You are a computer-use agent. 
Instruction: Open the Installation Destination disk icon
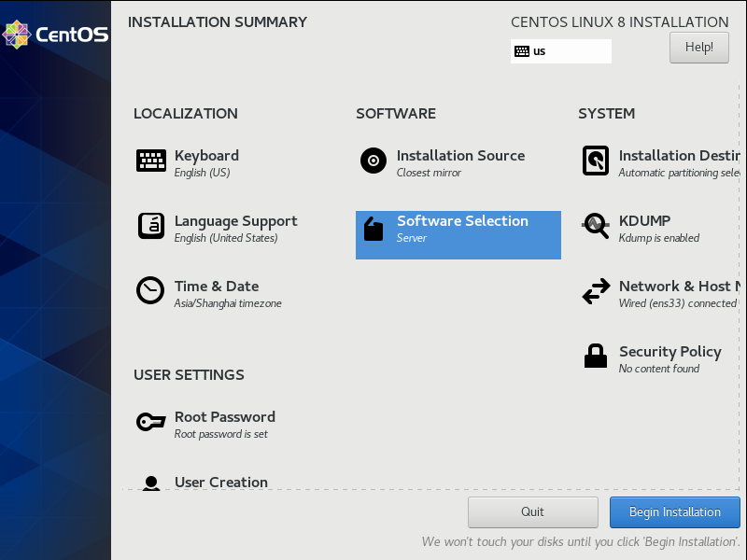(x=596, y=161)
